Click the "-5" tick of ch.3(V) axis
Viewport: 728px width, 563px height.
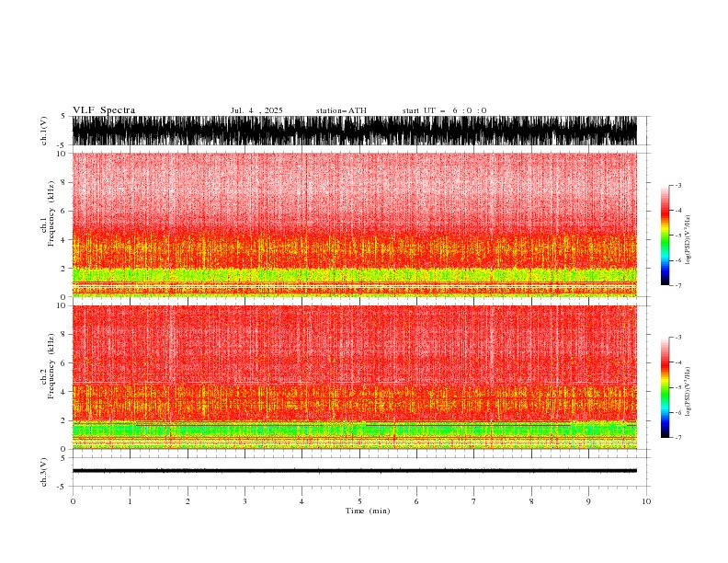coord(62,487)
